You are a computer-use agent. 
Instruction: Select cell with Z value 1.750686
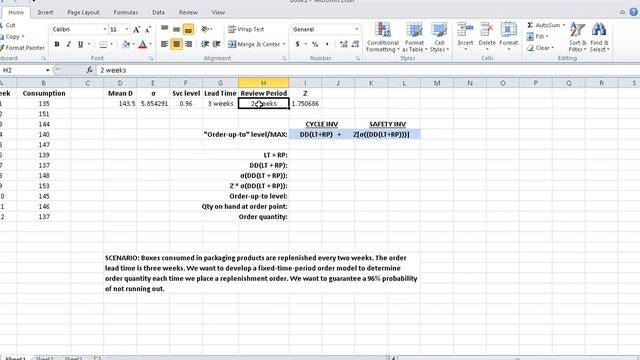coord(305,104)
